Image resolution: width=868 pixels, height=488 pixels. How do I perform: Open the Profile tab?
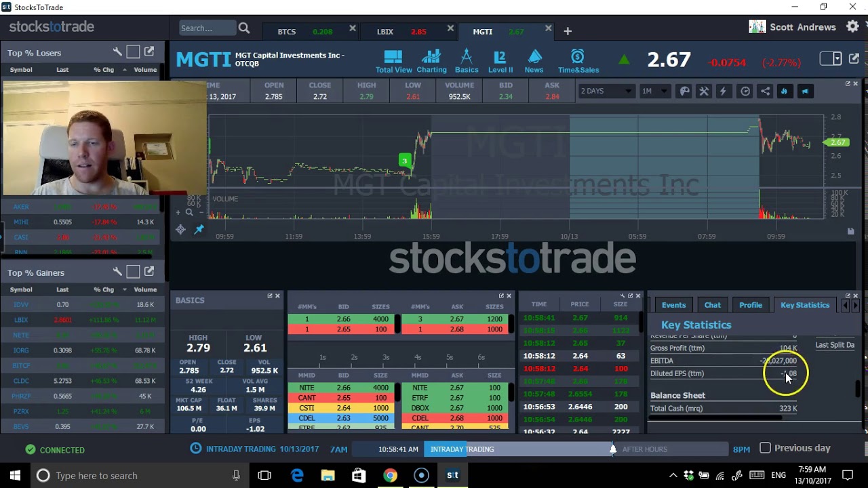pyautogui.click(x=751, y=305)
